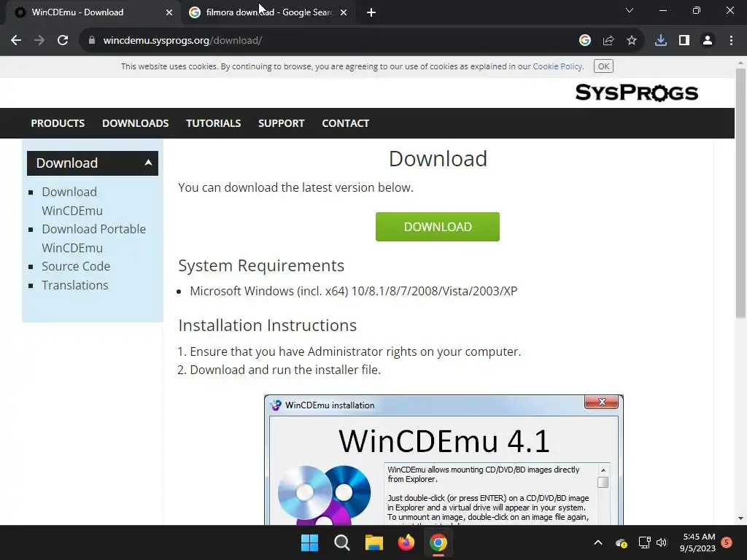Open Chrome profile avatar
This screenshot has height=560, width=747.
[708, 41]
